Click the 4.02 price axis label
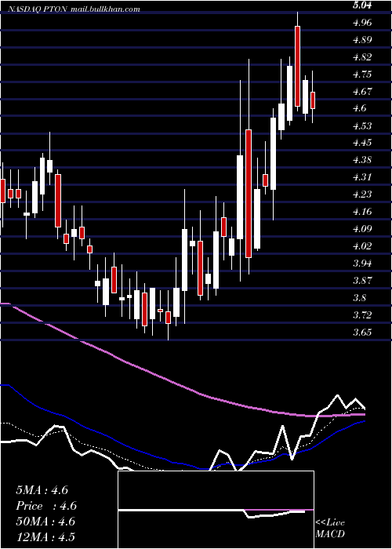392x549 pixels. (362, 246)
